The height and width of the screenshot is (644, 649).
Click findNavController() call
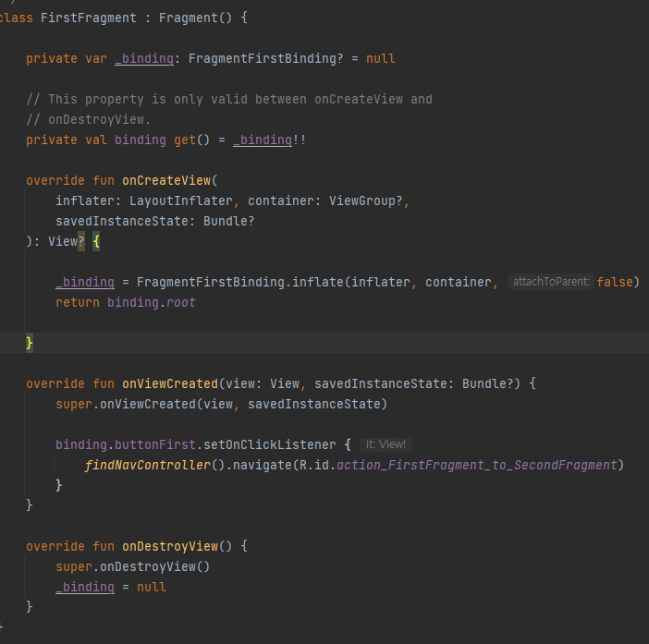tap(154, 466)
